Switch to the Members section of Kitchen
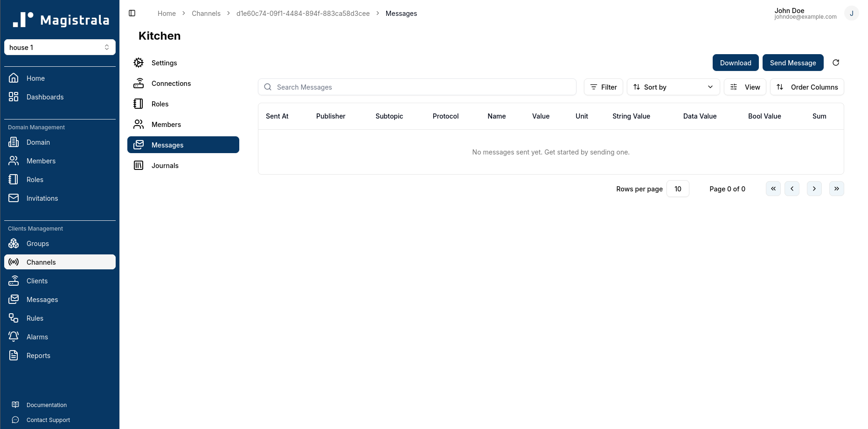This screenshot has height=429, width=868. 167,124
